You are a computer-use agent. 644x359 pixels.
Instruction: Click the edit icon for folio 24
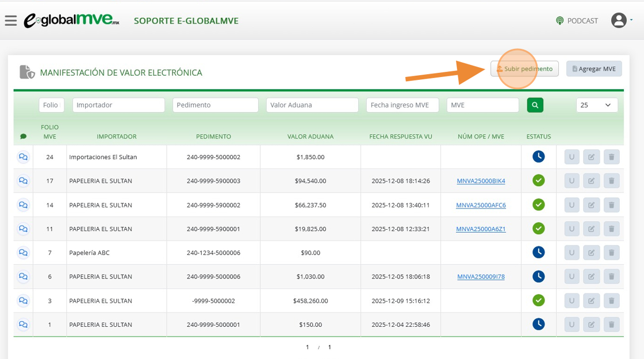tap(592, 157)
